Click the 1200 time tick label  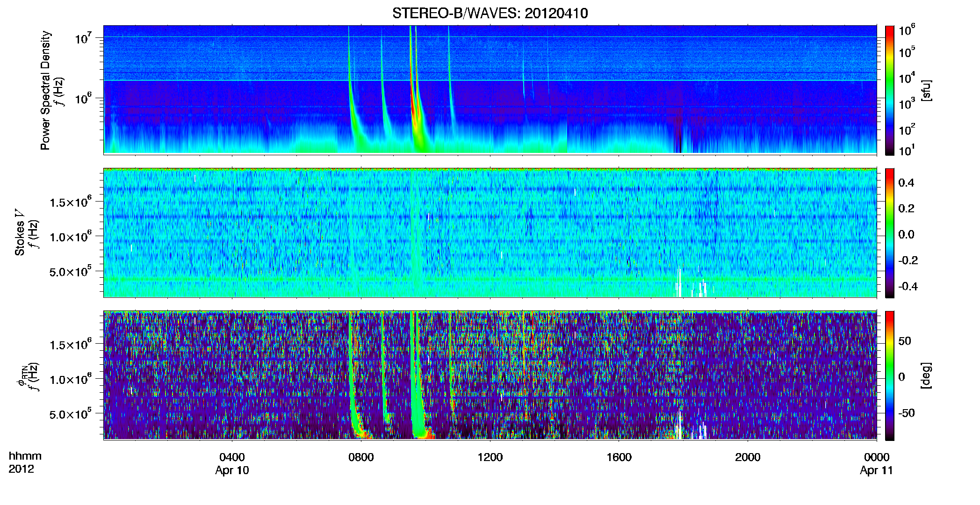point(490,457)
